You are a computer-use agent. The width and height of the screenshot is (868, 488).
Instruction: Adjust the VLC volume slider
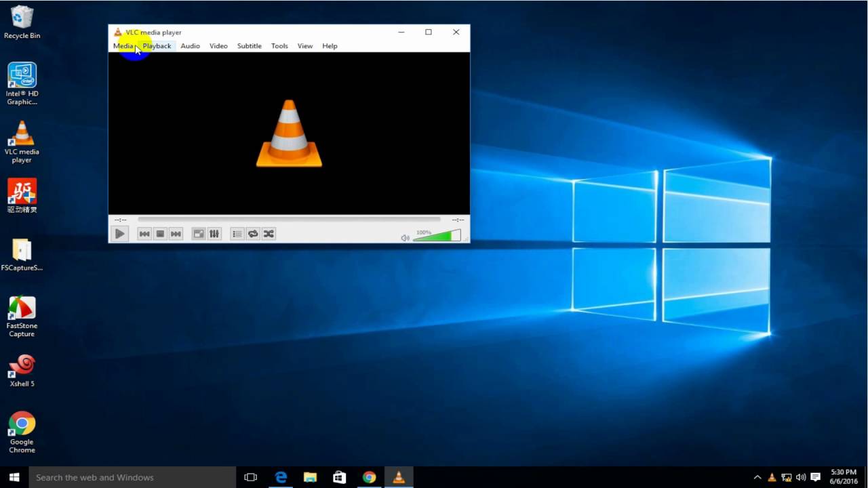[x=437, y=236]
